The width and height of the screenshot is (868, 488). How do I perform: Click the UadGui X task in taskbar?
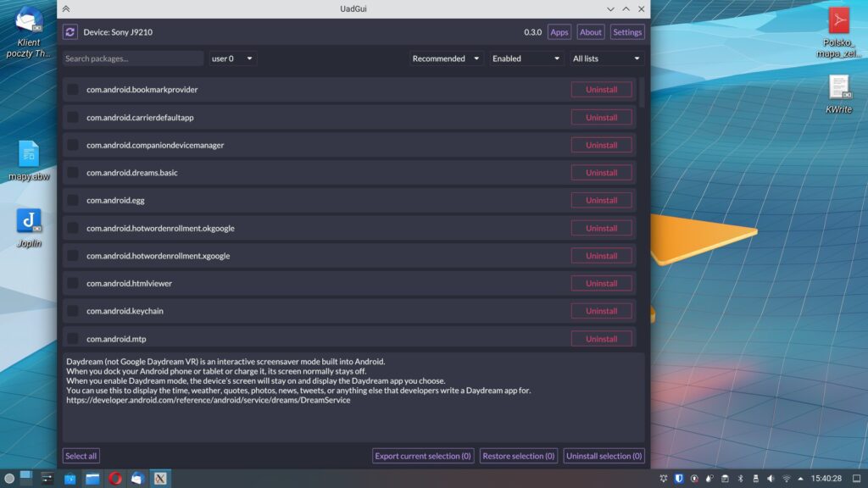(x=160, y=479)
